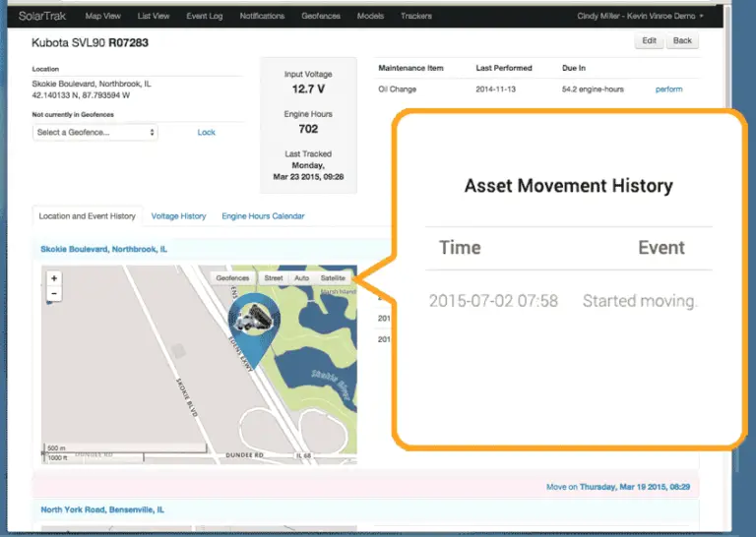Screen dimensions: 756x537
Task: Open the Engine Hours Calendar tab
Action: 263,216
